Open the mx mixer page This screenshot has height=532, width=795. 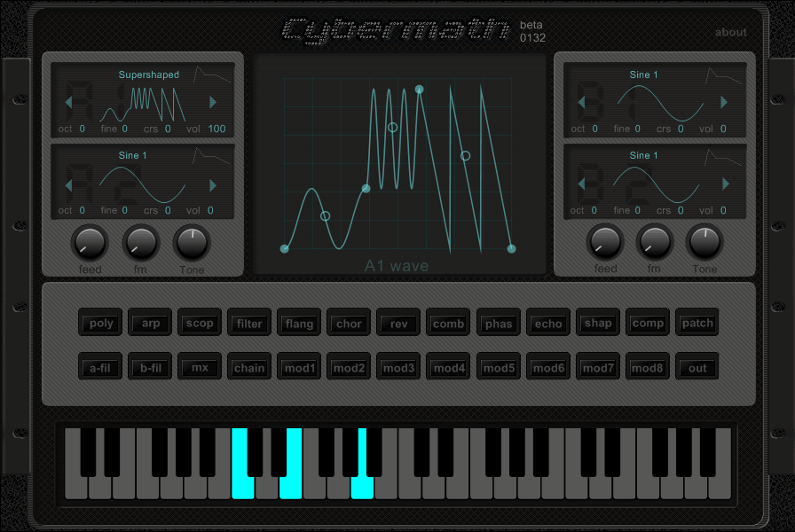point(200,367)
